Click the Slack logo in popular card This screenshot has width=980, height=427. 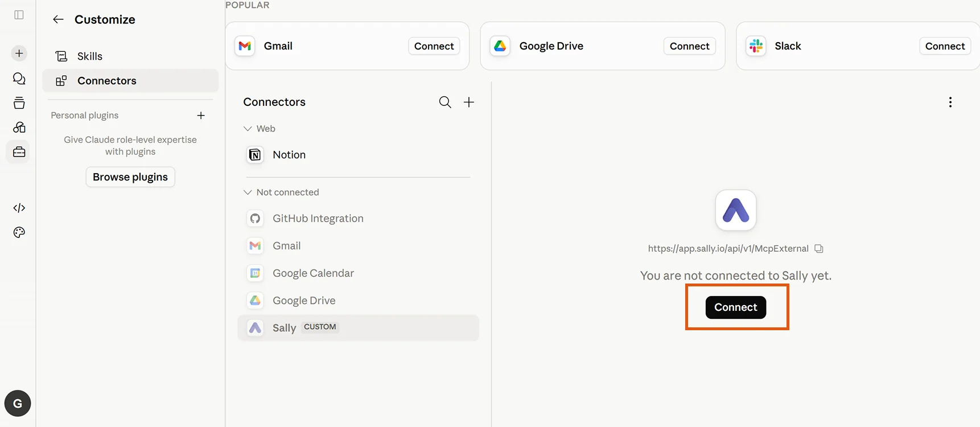pos(756,46)
